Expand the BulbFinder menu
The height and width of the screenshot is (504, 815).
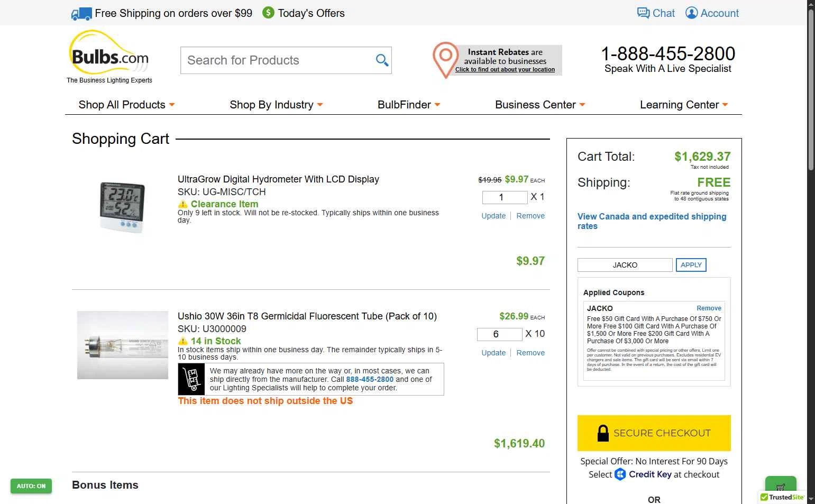[409, 105]
